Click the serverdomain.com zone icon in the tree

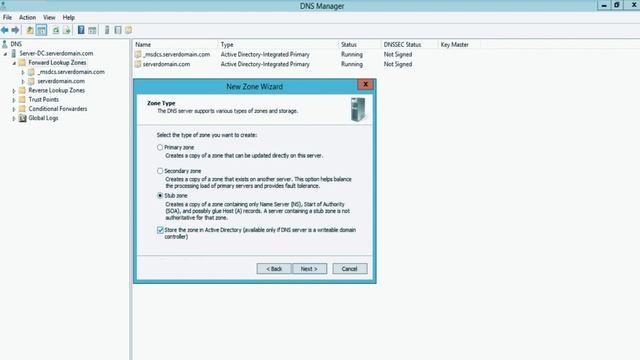31,81
